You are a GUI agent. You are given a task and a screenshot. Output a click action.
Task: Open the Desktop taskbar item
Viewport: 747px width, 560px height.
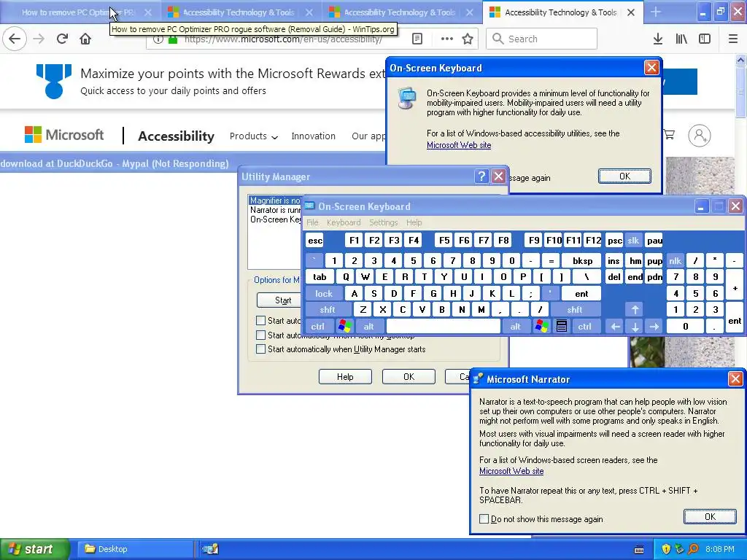tap(135, 549)
